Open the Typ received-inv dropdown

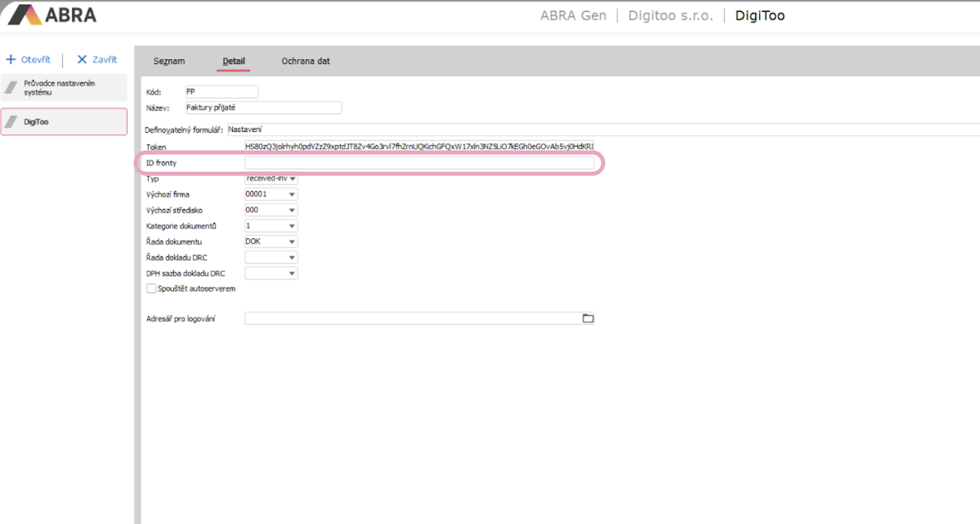[293, 179]
